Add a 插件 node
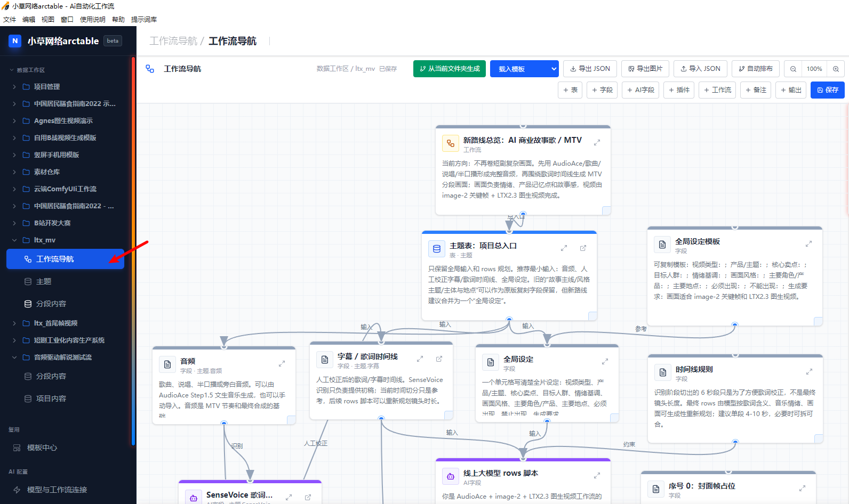Screen dimensions: 849x504 click(679, 90)
